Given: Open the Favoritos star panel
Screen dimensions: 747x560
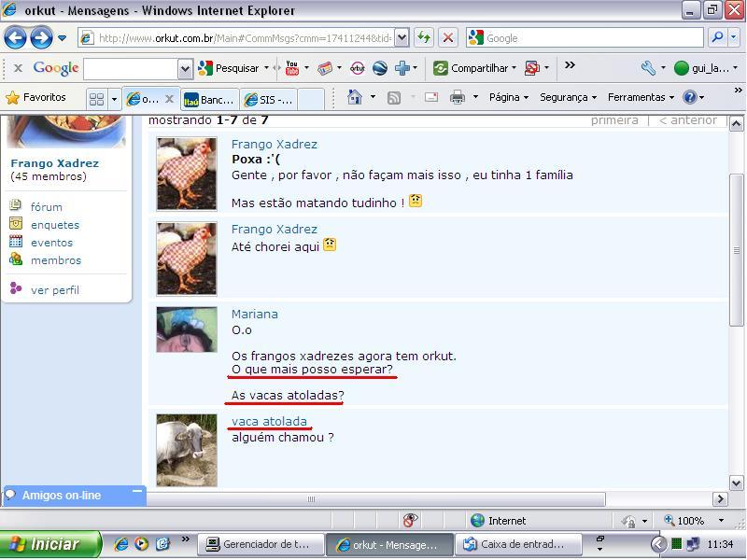Looking at the screenshot, I should [x=35, y=98].
